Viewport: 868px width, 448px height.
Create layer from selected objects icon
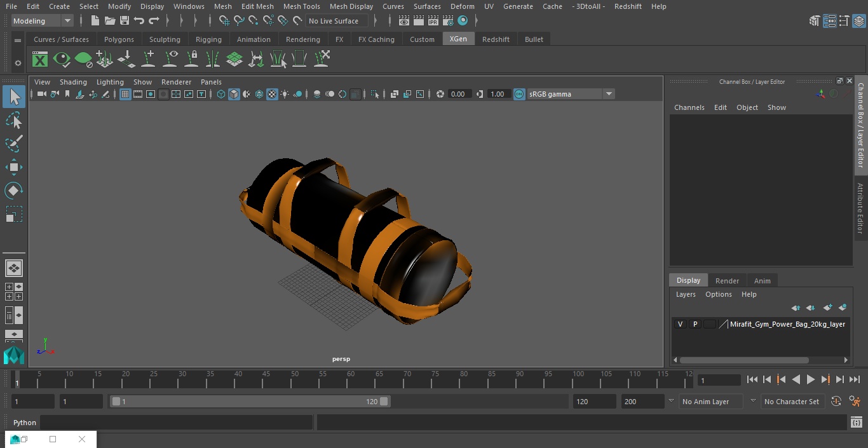(x=843, y=308)
